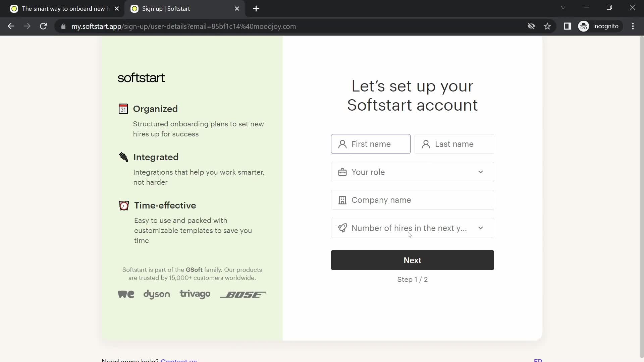Click the Next button to proceed
Image resolution: width=644 pixels, height=362 pixels.
(x=413, y=260)
